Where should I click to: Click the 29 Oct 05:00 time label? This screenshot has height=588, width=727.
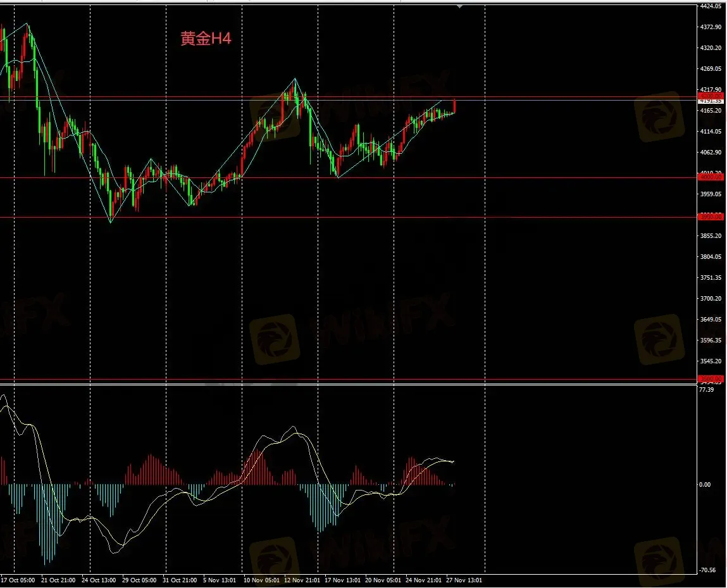pyautogui.click(x=139, y=580)
